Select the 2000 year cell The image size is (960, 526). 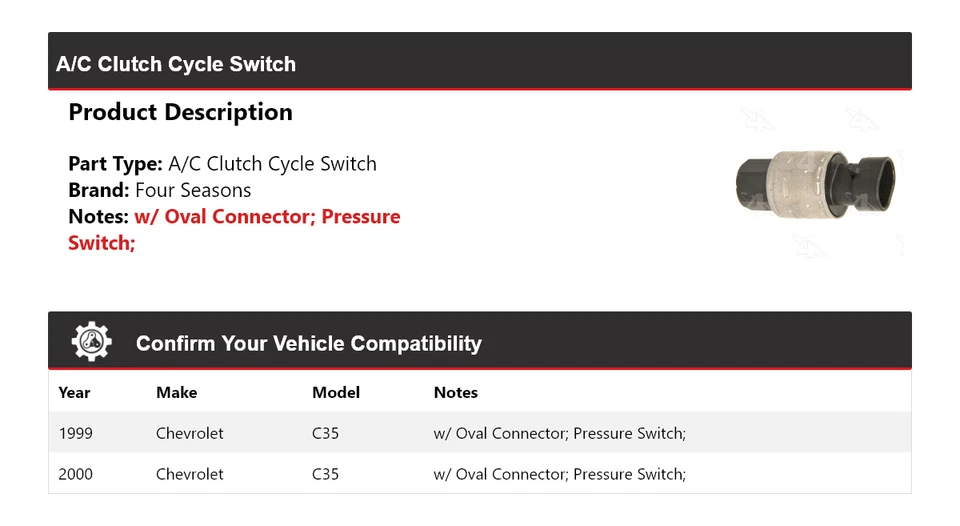point(76,474)
